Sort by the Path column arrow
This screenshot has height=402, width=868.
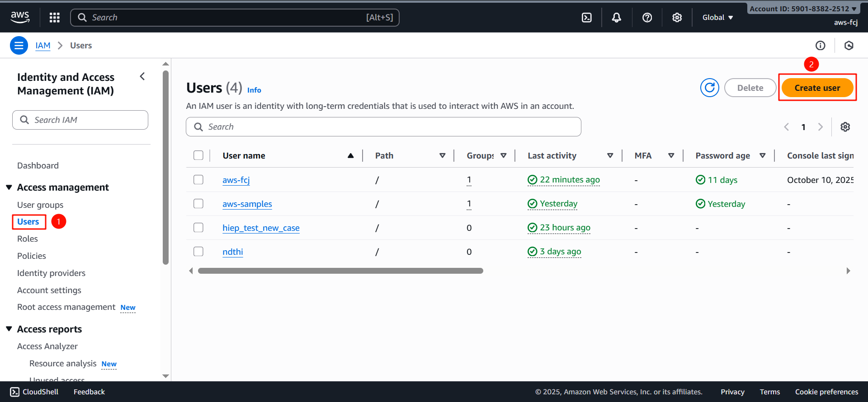point(443,155)
